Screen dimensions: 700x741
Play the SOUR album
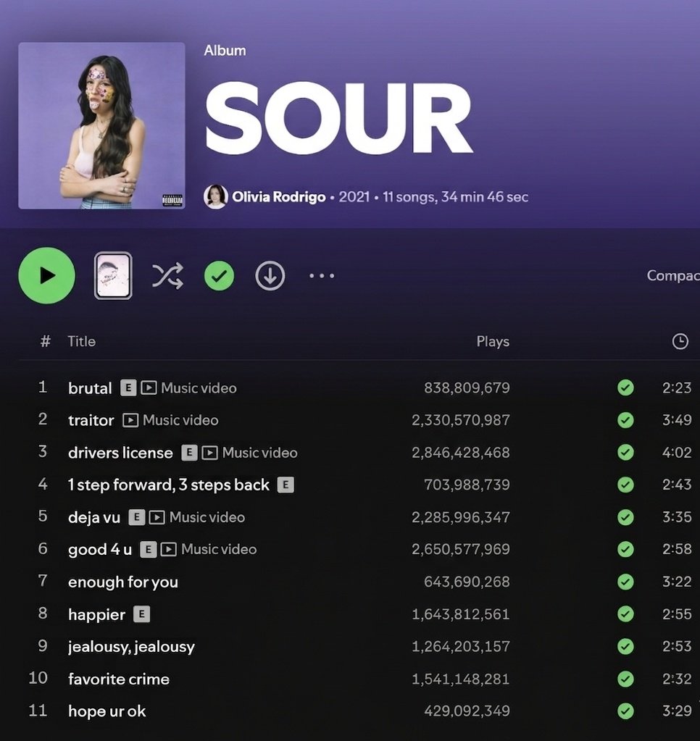click(47, 275)
